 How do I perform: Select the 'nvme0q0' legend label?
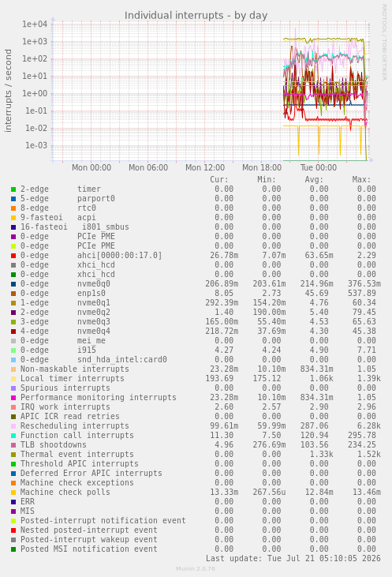(x=94, y=284)
